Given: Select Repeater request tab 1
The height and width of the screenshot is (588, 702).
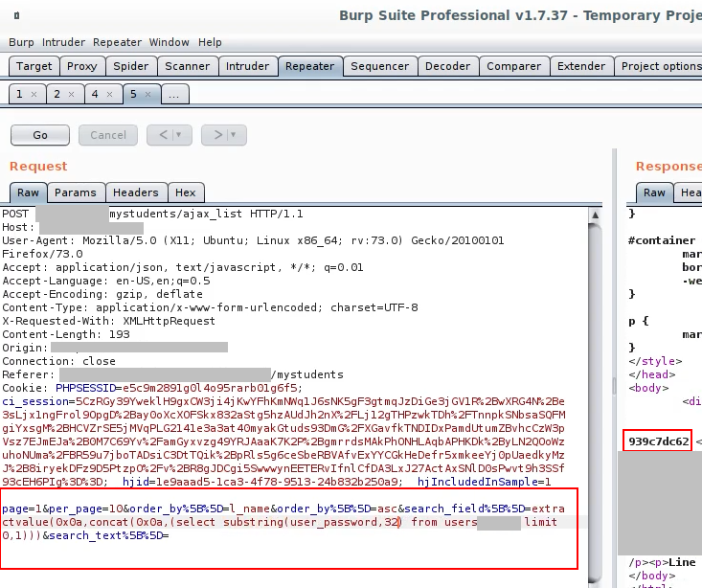Looking at the screenshot, I should (19, 94).
